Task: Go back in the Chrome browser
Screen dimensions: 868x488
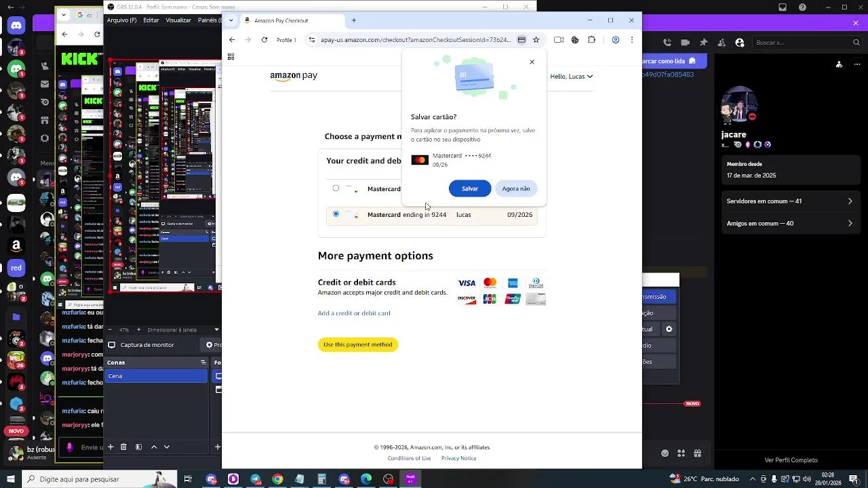Action: pos(232,40)
